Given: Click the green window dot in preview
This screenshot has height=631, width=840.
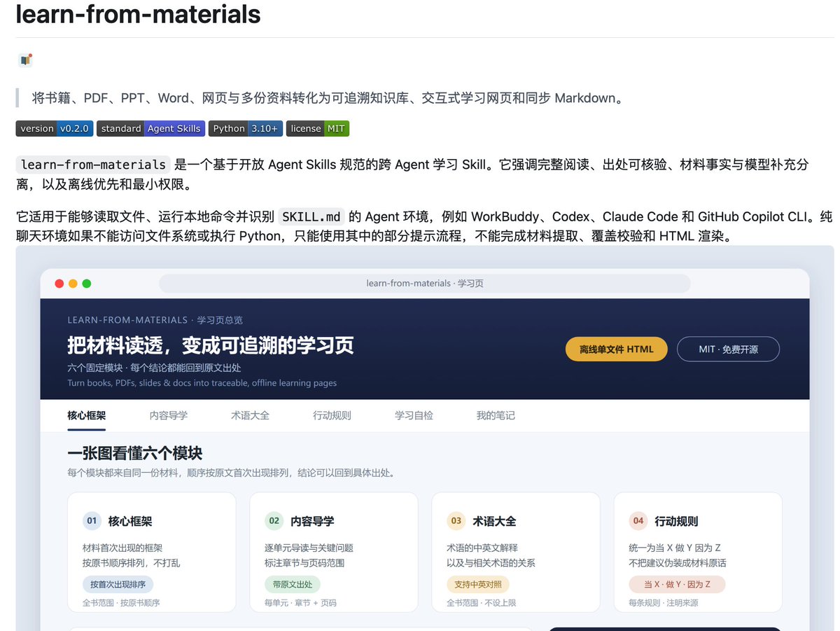Looking at the screenshot, I should coord(87,284).
